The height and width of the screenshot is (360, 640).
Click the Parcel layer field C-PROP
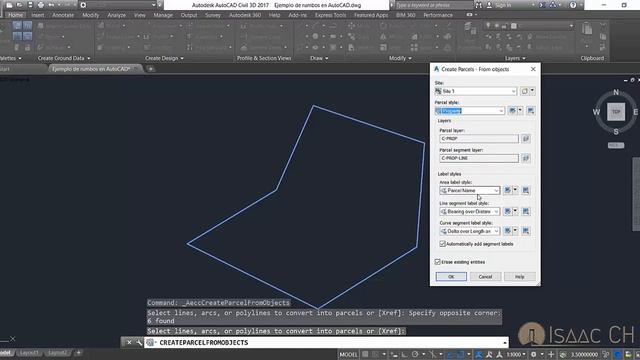479,138
